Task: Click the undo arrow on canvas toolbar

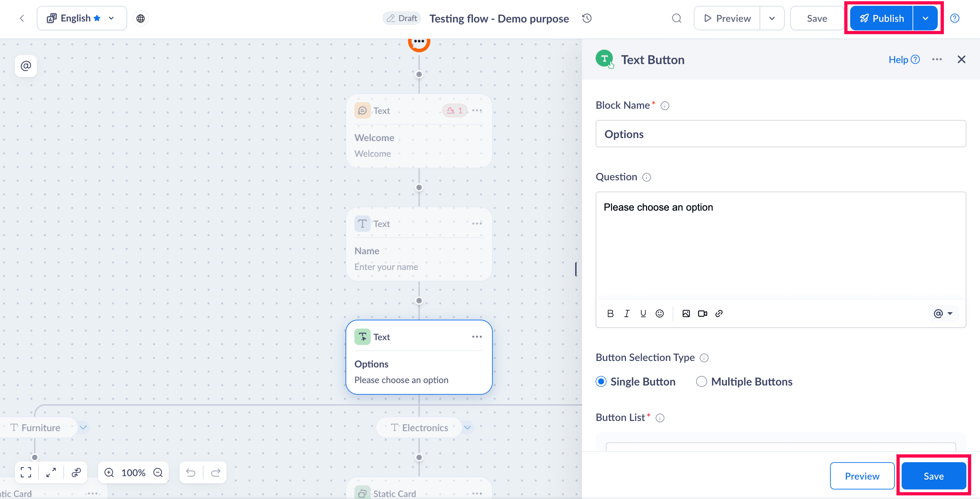Action: click(x=190, y=472)
